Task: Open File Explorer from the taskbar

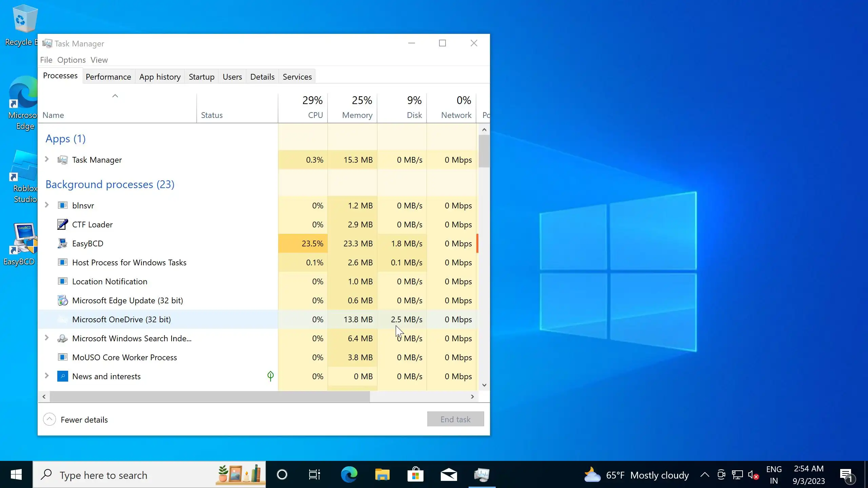Action: [x=382, y=474]
